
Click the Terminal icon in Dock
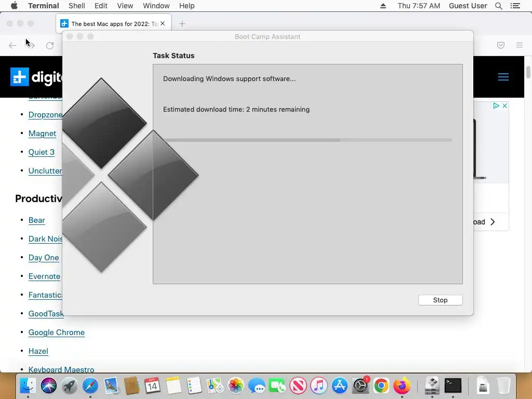coord(453,386)
